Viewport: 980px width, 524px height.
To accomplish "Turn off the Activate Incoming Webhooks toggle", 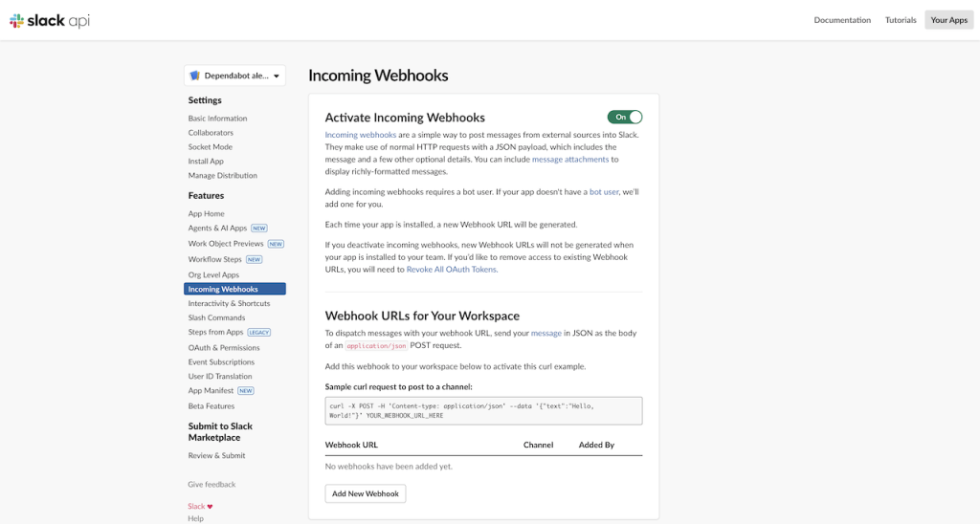I will click(624, 117).
